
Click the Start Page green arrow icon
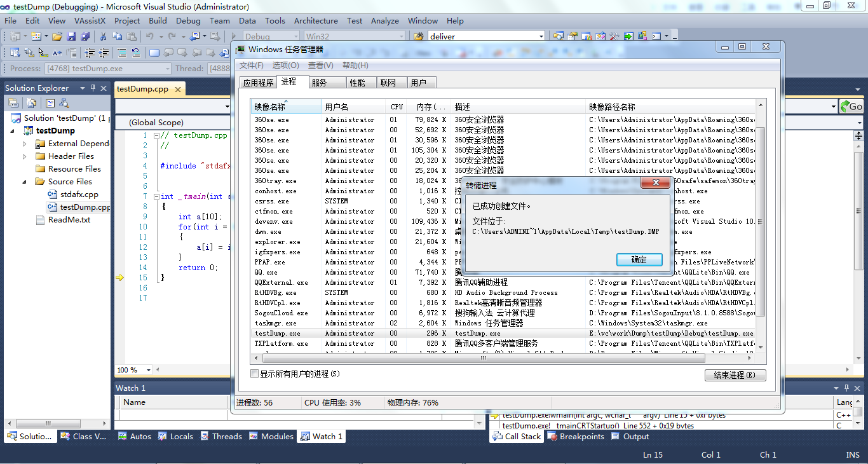coord(628,36)
